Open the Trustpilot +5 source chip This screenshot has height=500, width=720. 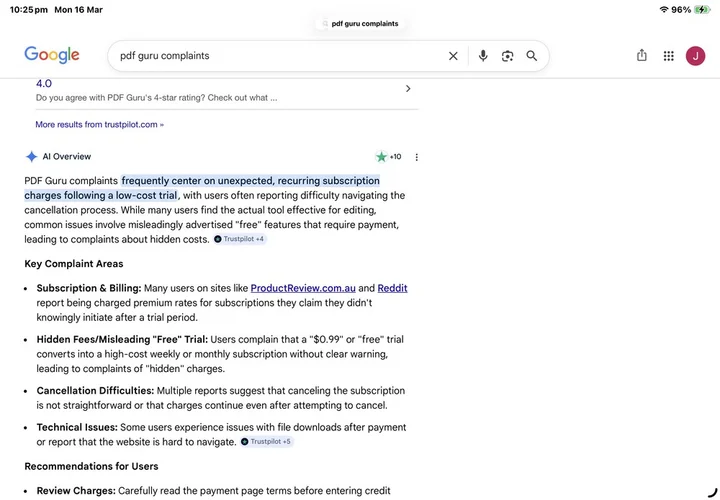coord(266,441)
